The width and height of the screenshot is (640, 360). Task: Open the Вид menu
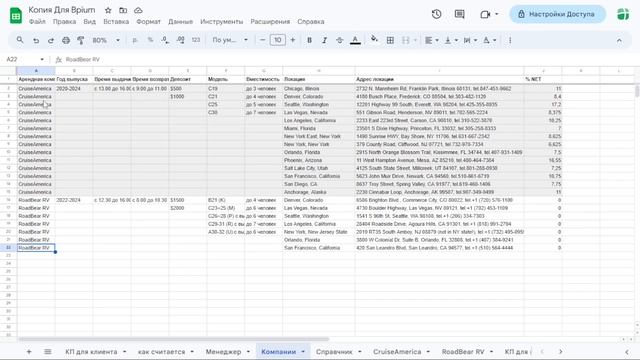89,22
